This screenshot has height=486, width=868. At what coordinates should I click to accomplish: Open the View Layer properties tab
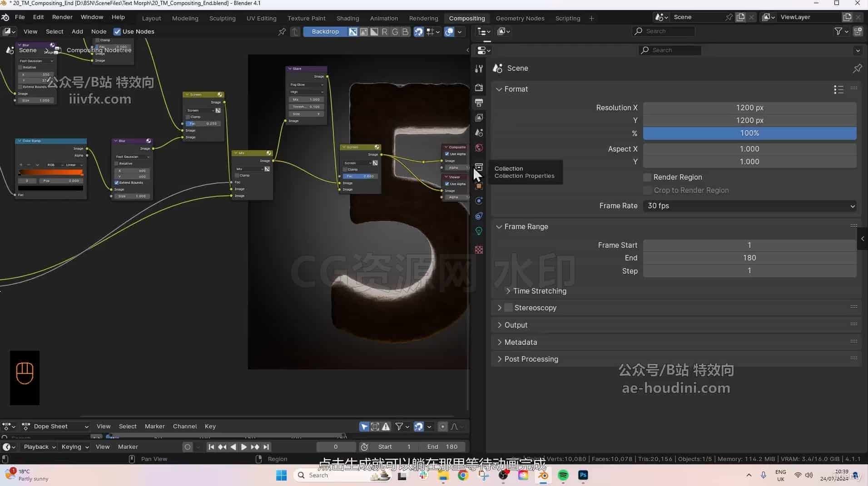[479, 118]
